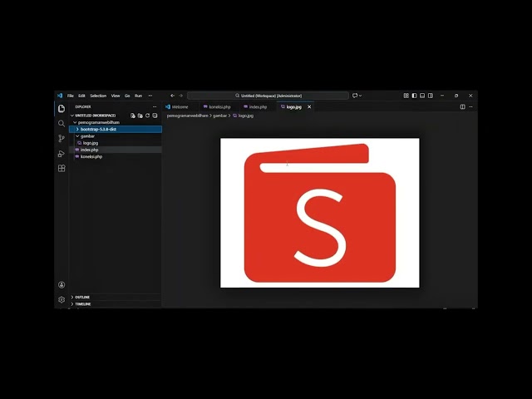Switch to the koneksi.php tab
Viewport: 532px width, 399px height.
pyautogui.click(x=219, y=107)
